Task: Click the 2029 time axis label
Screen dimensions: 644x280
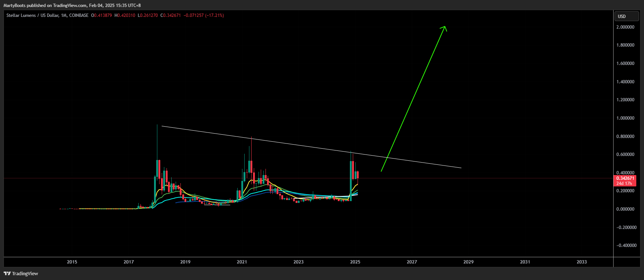Action: coord(468,262)
